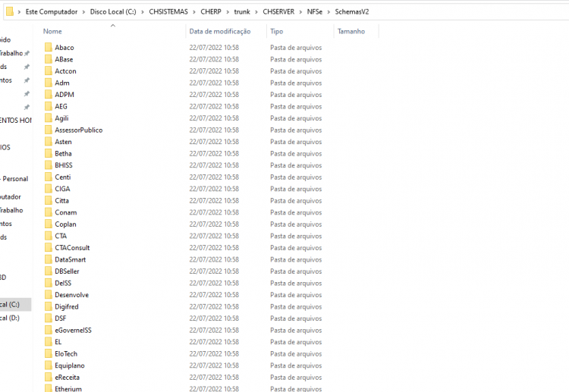Click empty area of address bar
This screenshot has width=569, height=392.
click(468, 11)
